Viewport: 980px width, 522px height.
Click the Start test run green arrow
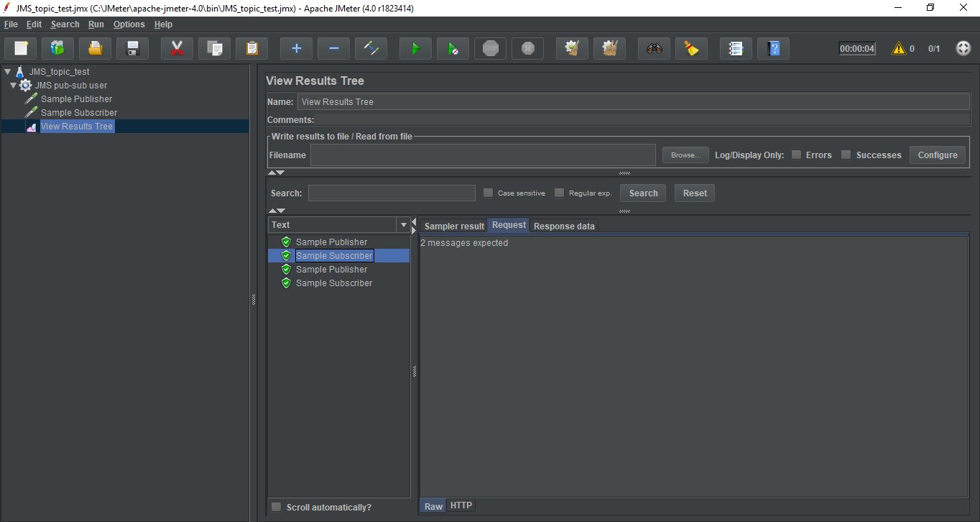(415, 49)
